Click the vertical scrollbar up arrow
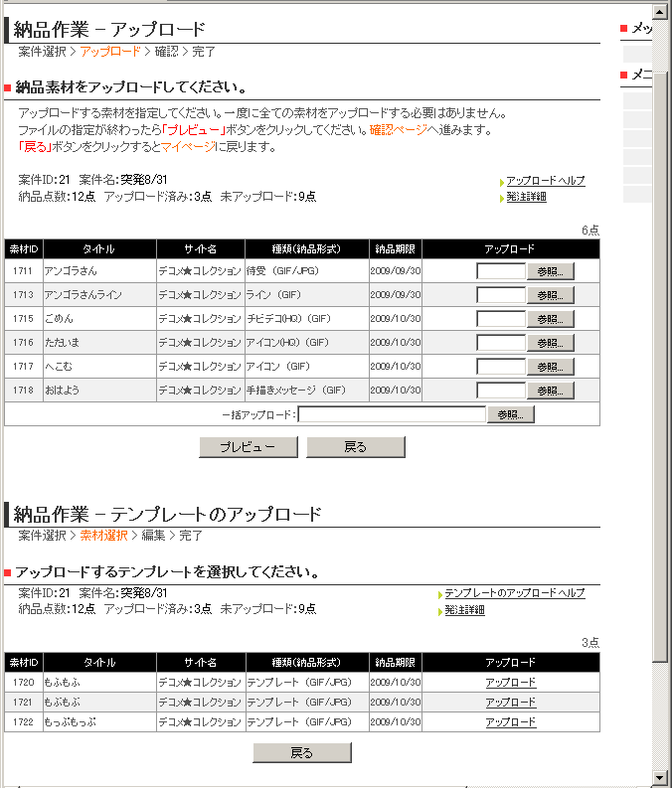The width and height of the screenshot is (672, 788). tap(661, 10)
